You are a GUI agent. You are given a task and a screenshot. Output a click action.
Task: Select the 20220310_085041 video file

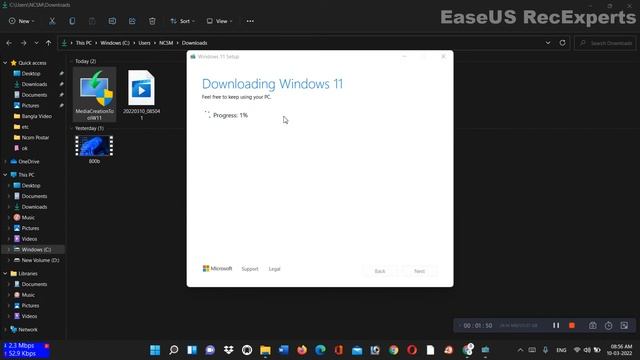141,95
